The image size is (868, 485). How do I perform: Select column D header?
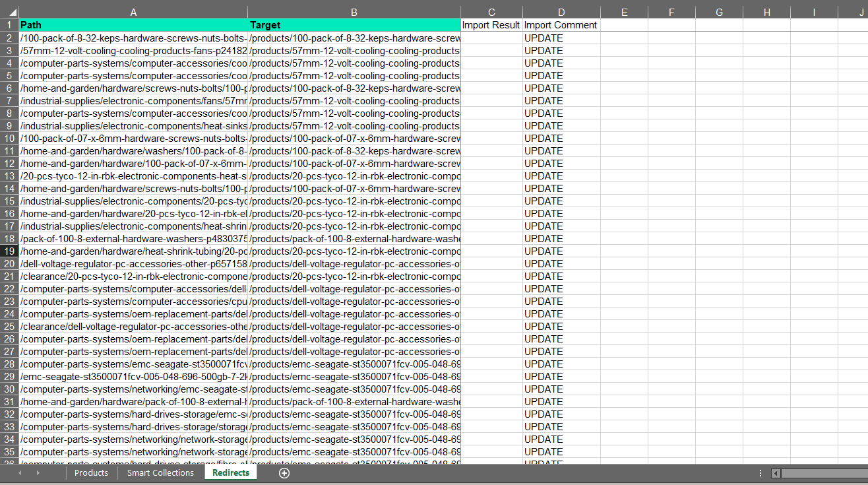(561, 12)
